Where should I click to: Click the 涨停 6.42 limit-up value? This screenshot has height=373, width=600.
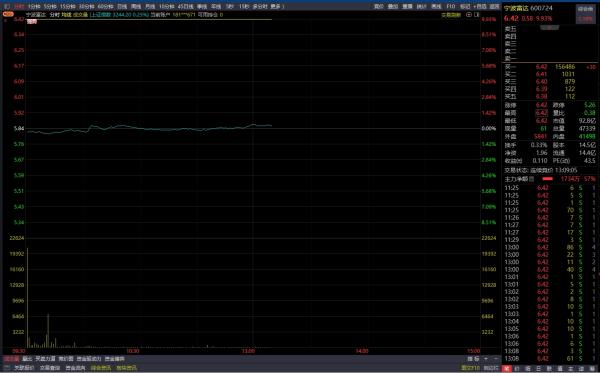tap(541, 105)
